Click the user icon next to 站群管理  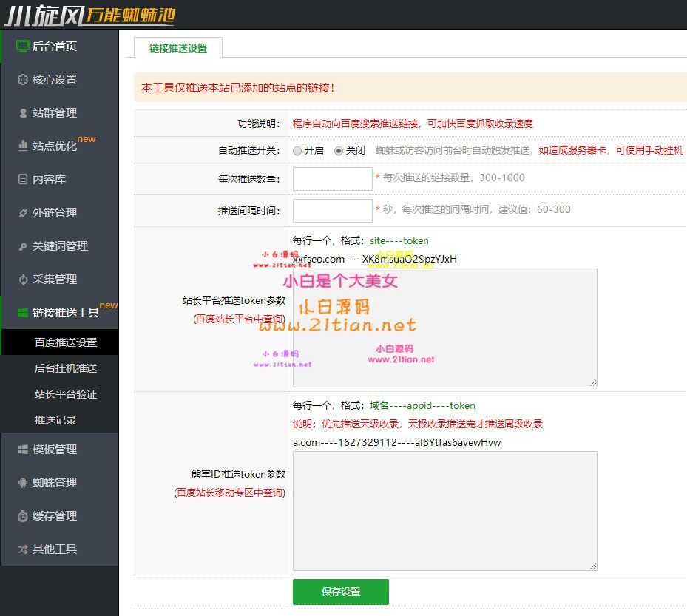(x=23, y=113)
